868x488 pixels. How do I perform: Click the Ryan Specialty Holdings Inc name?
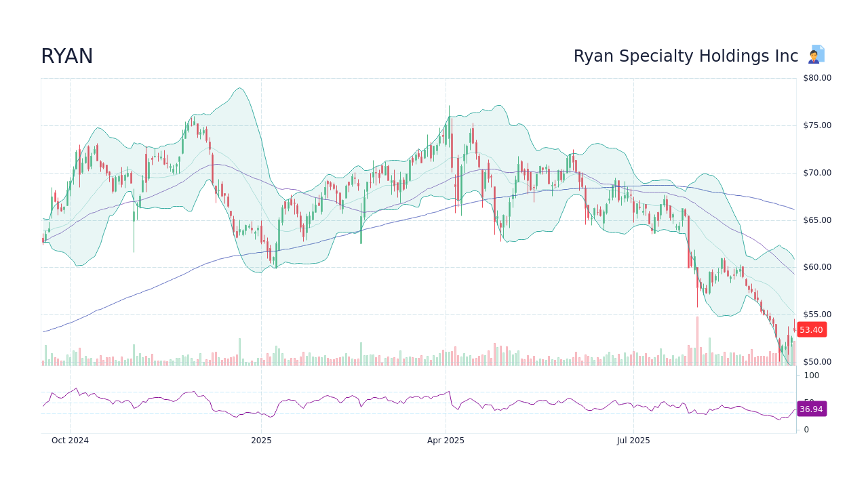[x=686, y=56]
